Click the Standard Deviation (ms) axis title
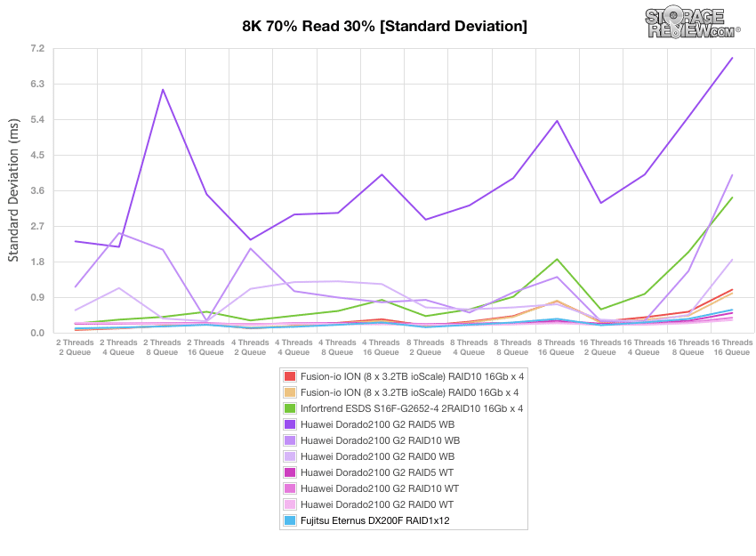The image size is (756, 556). point(13,190)
